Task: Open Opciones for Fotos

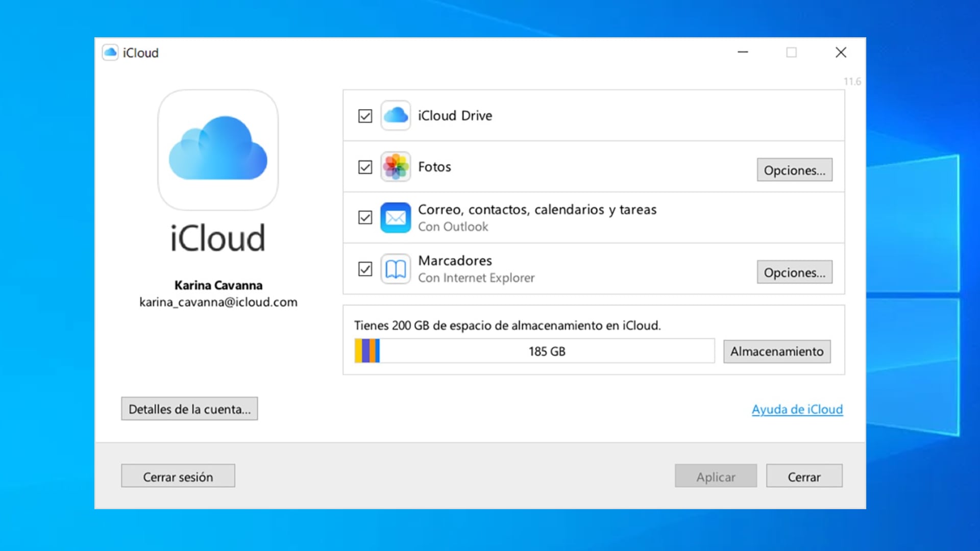Action: [x=795, y=170]
